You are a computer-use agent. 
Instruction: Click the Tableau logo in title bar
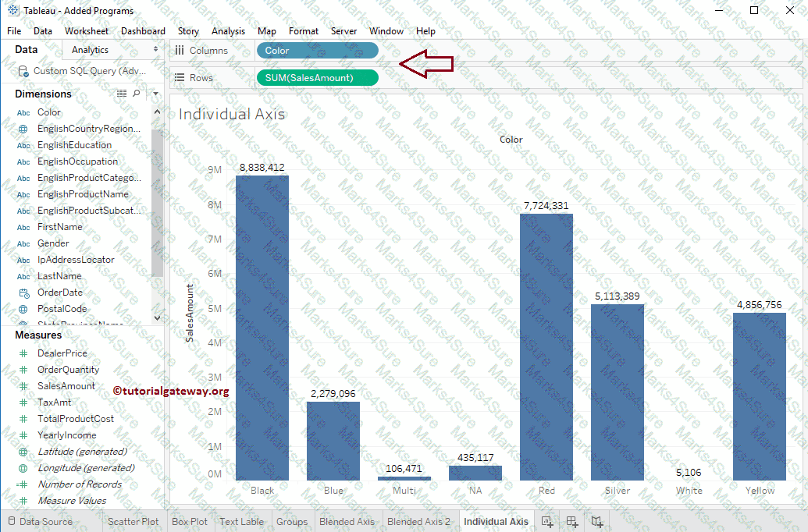point(12,11)
